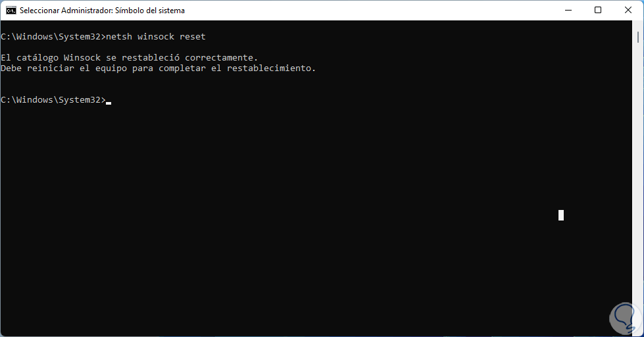644x337 pixels.
Task: Click the last C:\Windows\System32 prompt path
Action: pyautogui.click(x=51, y=100)
